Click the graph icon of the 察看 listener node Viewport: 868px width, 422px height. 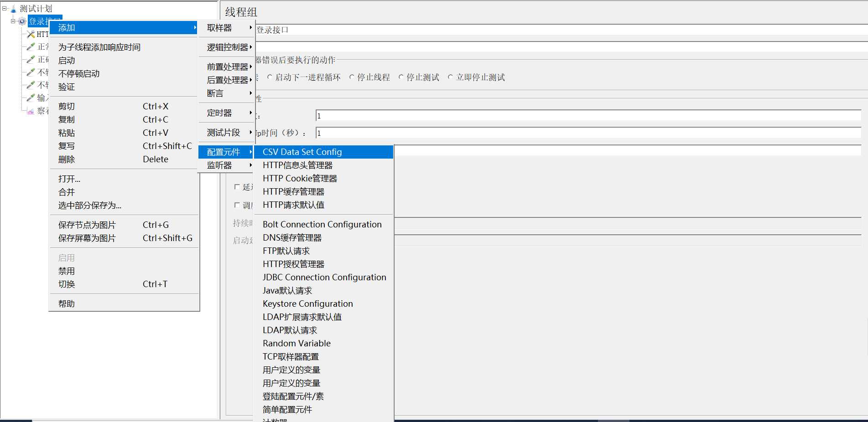coord(31,111)
